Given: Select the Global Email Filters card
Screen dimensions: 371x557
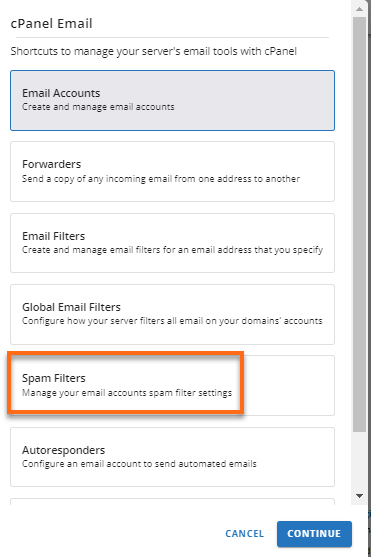Looking at the screenshot, I should point(172,314).
